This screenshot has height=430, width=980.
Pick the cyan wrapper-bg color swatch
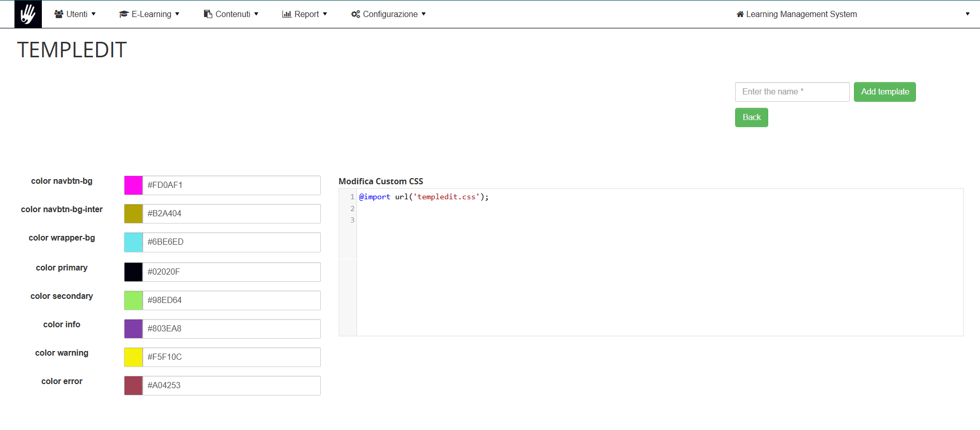point(133,242)
